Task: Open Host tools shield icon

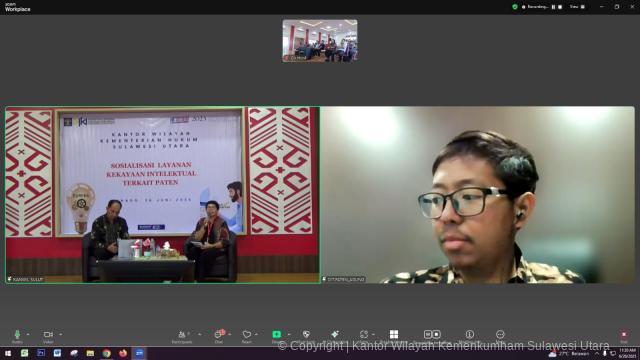Action: tap(306, 335)
